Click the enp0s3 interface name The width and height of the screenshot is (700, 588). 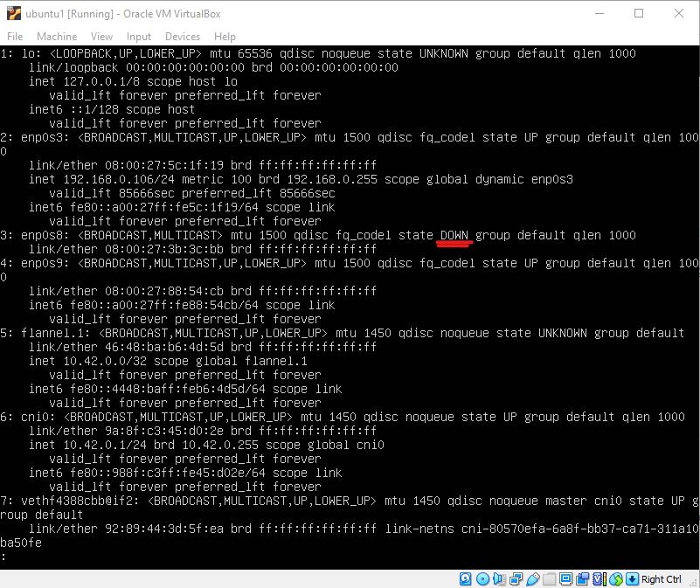[x=42, y=137]
